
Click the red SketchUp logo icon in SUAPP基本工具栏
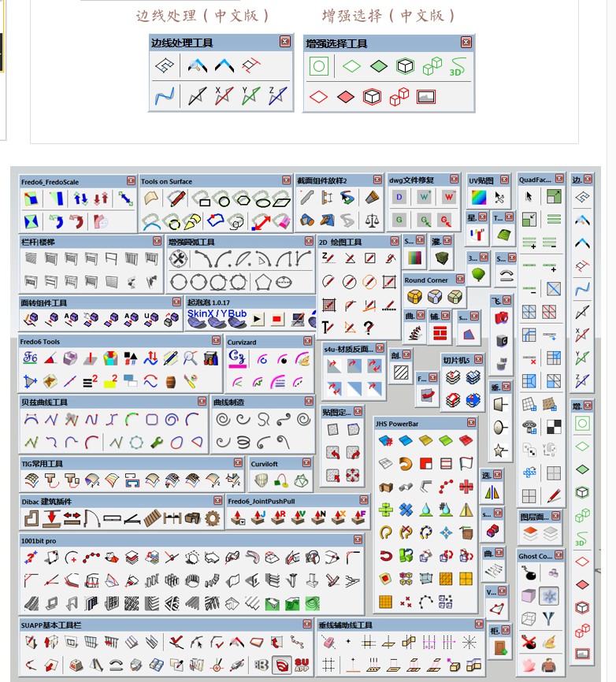[x=282, y=665]
